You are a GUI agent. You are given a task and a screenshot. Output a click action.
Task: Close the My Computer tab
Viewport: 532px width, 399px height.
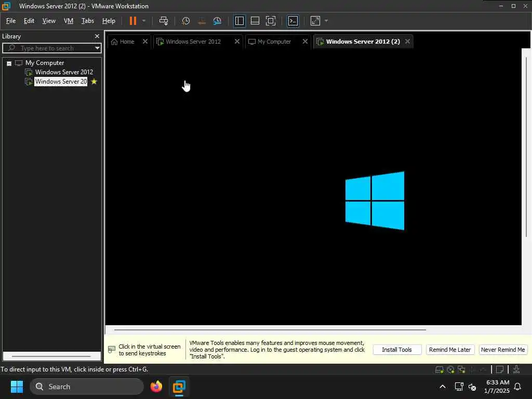[x=305, y=42]
